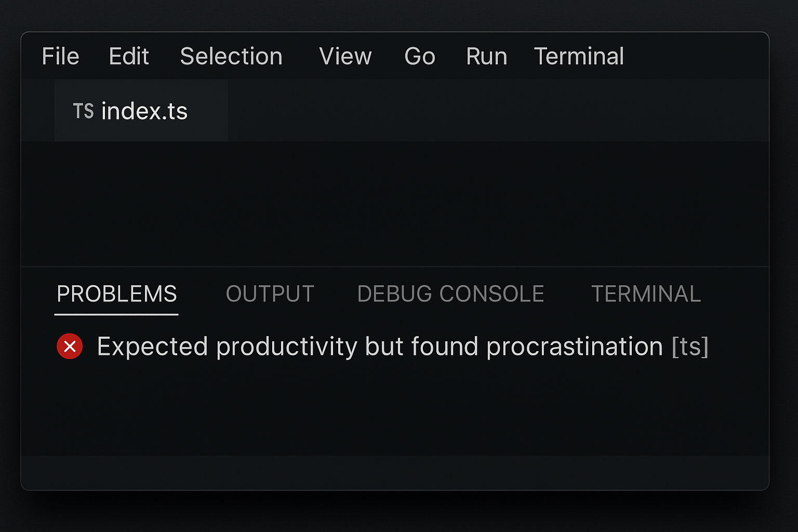Open the Edit menu
This screenshot has width=798, height=532.
tap(129, 56)
